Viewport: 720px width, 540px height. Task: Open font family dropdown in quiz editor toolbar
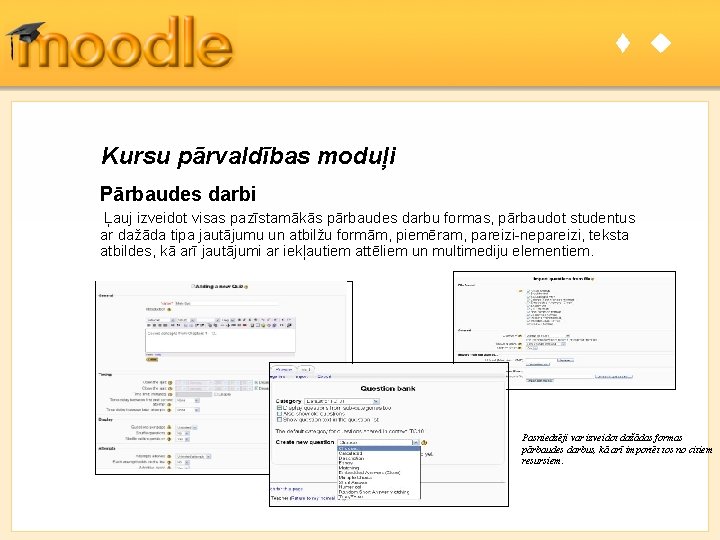coord(161,320)
